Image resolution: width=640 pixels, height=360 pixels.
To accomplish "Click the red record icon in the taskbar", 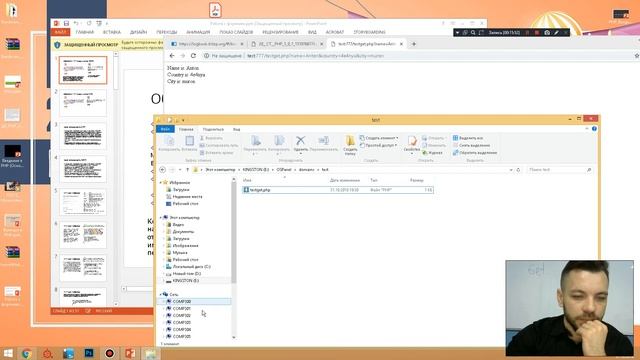I will click(109, 353).
